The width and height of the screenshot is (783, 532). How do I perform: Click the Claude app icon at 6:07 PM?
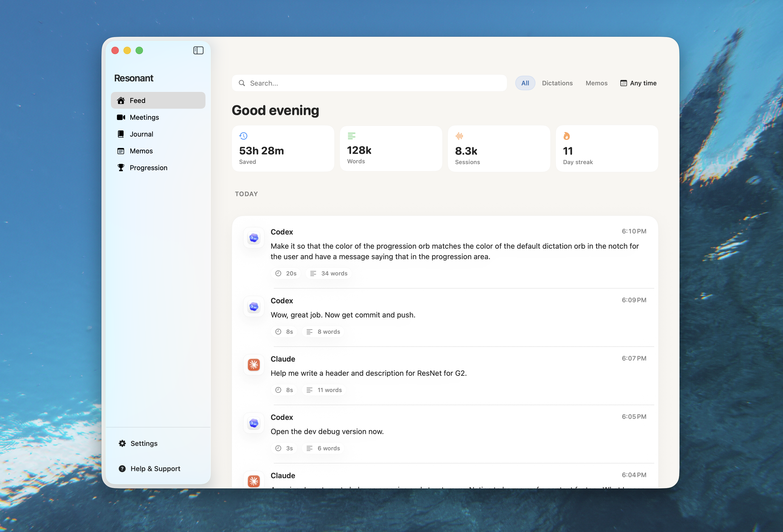click(x=254, y=365)
